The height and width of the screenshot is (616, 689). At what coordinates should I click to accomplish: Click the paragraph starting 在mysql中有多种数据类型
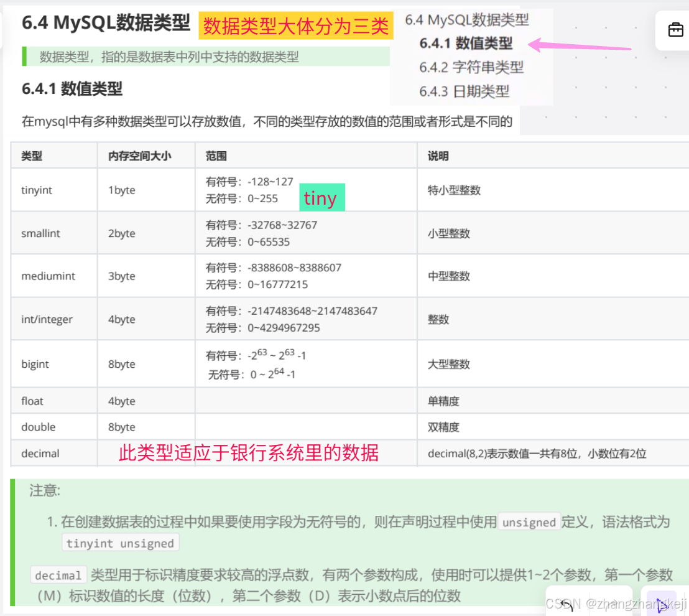(x=267, y=121)
